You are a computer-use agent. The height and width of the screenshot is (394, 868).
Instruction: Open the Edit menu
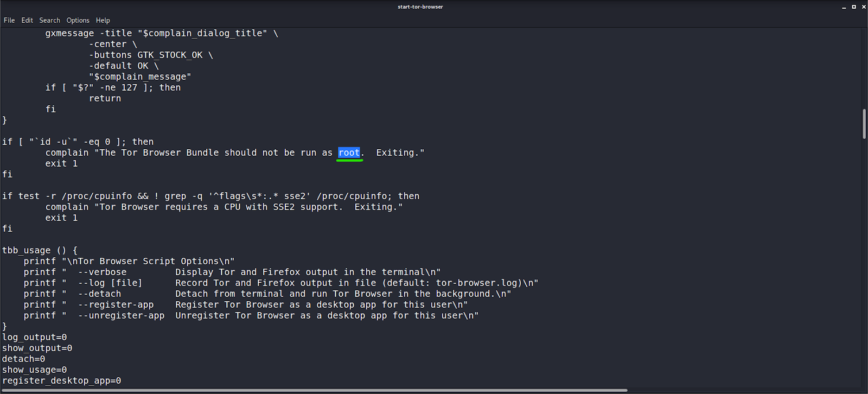tap(27, 20)
